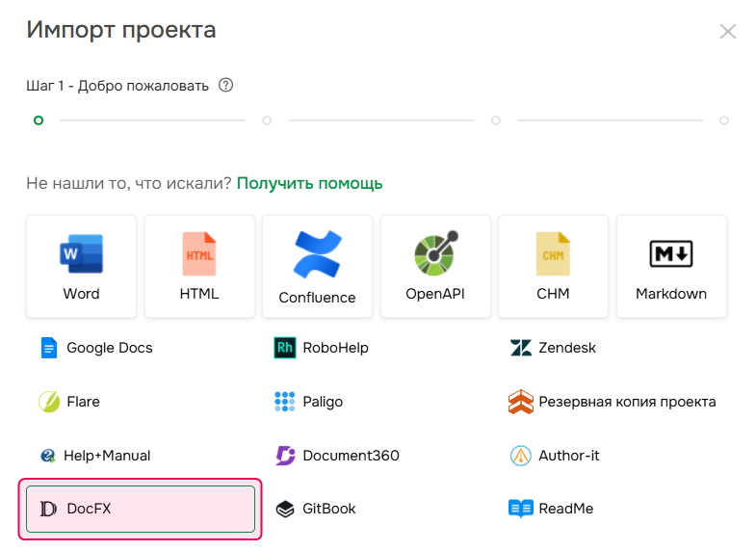Select the Markdown import card
This screenshot has height=551, width=756.
click(x=671, y=266)
